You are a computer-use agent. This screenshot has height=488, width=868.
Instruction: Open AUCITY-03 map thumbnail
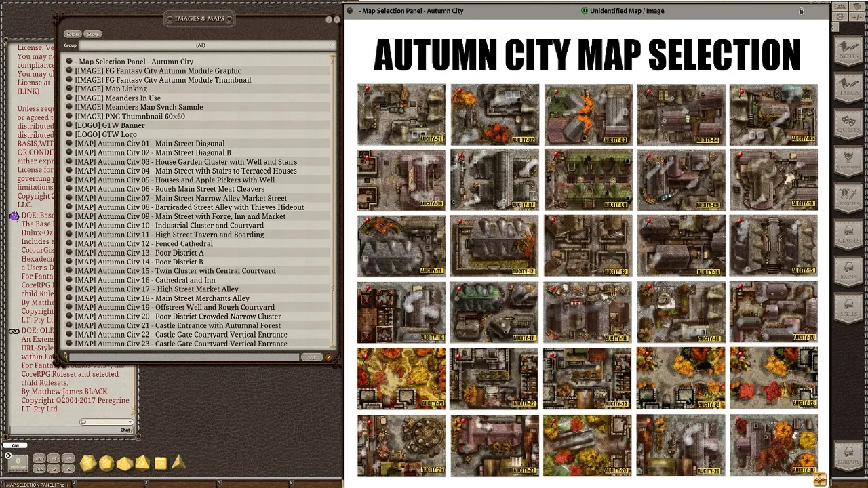pos(587,114)
